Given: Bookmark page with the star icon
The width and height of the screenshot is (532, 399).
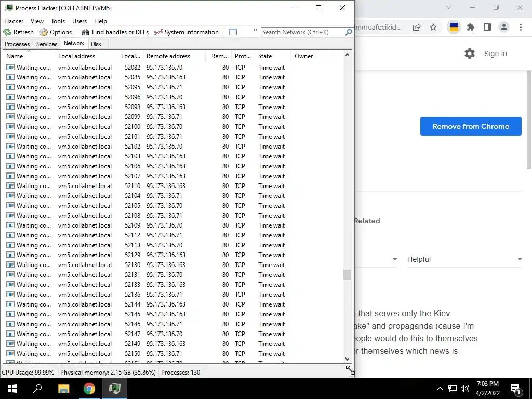Looking at the screenshot, I should 433,27.
